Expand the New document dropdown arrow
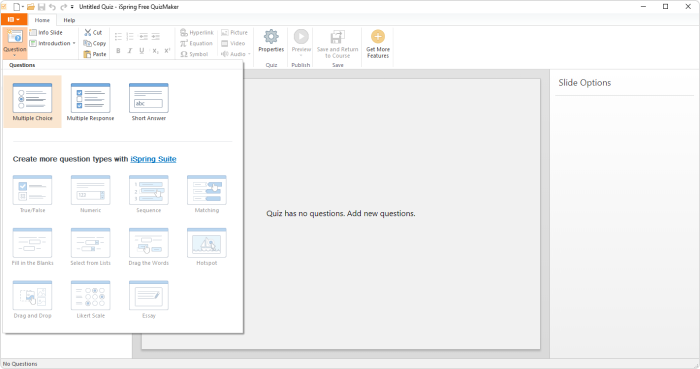Image resolution: width=700 pixels, height=369 pixels. click(23, 7)
